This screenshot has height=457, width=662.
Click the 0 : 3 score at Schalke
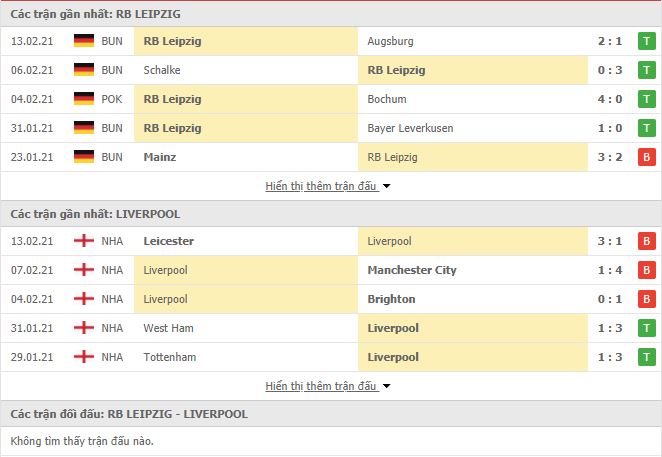(610, 70)
